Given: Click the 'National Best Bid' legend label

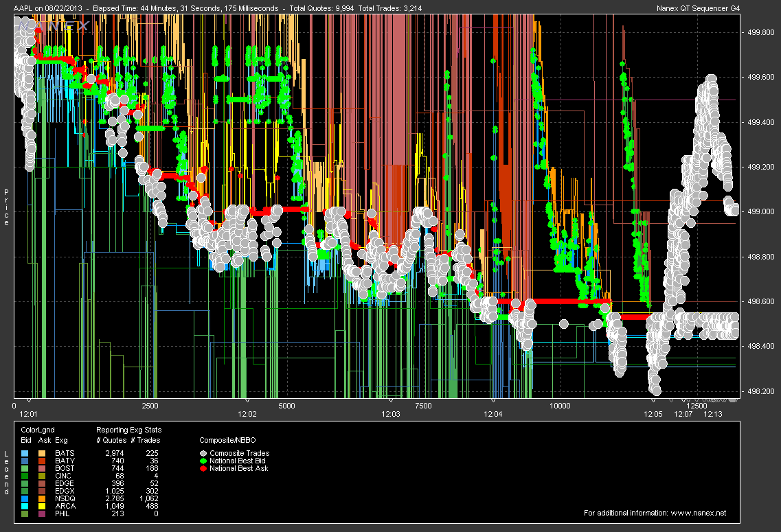Looking at the screenshot, I should (238, 461).
